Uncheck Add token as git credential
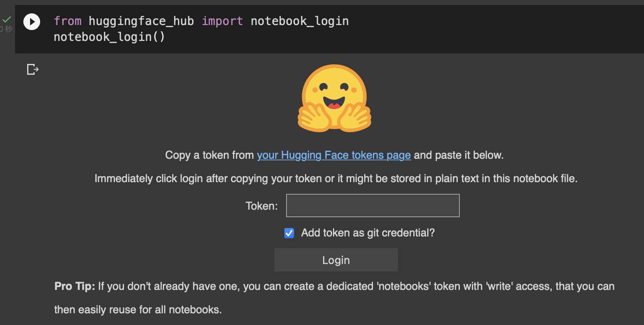Screen dimensions: 644x325 [x=289, y=233]
